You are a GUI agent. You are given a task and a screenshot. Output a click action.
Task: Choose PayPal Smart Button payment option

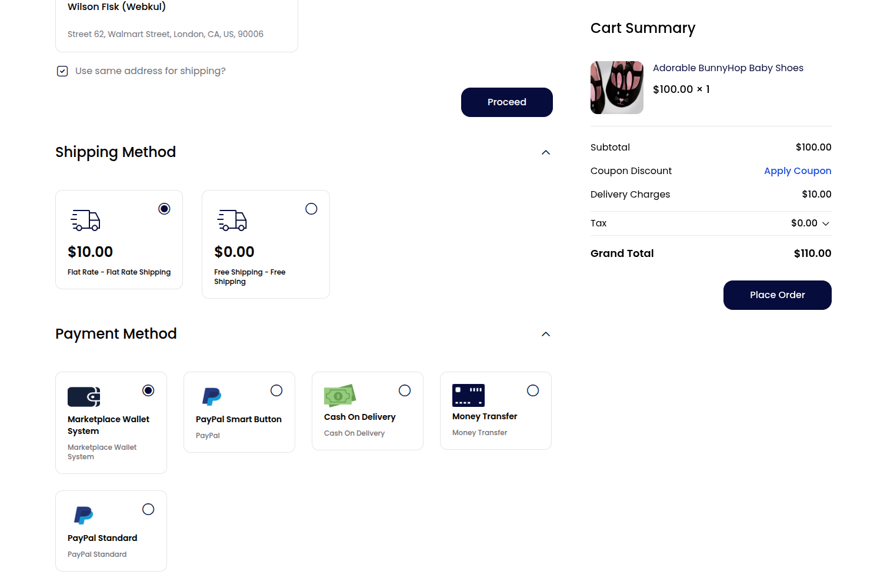(x=276, y=390)
